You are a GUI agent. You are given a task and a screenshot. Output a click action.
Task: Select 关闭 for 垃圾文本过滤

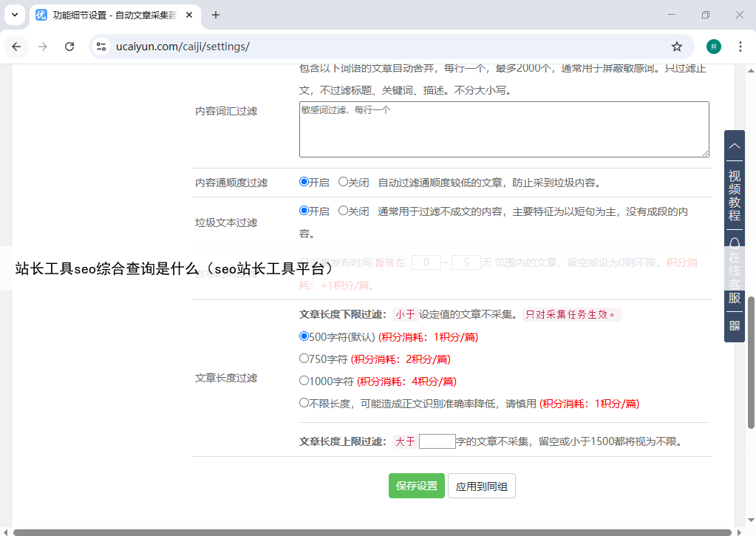tap(343, 211)
